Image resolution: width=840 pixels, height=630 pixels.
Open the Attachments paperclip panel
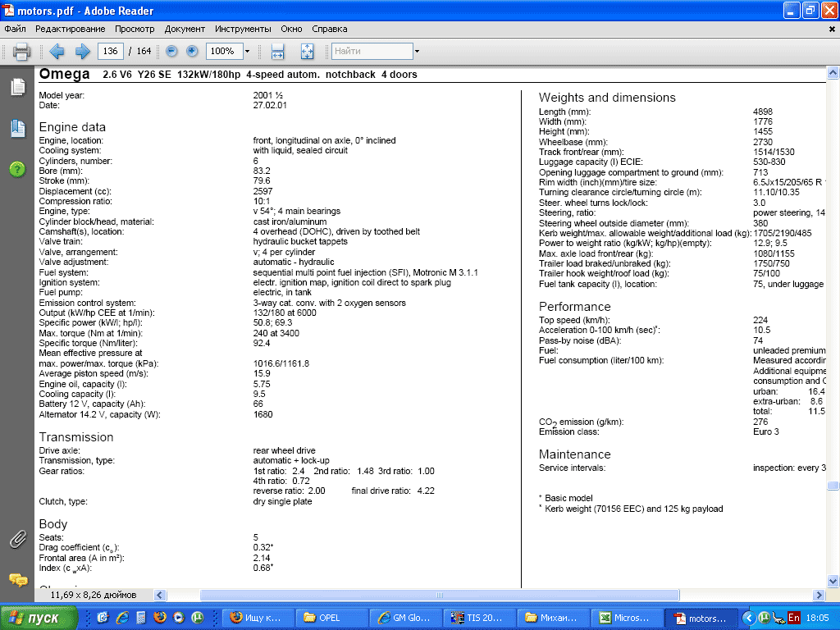click(18, 540)
